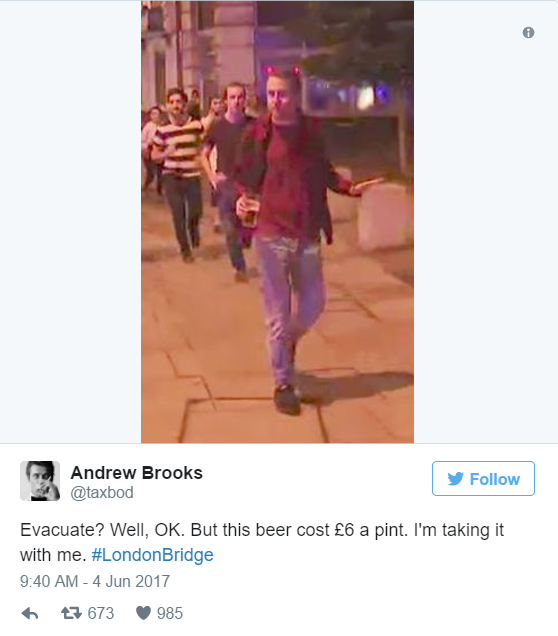
Task: Retweet using the retweet arrows icon
Action: coord(71,613)
